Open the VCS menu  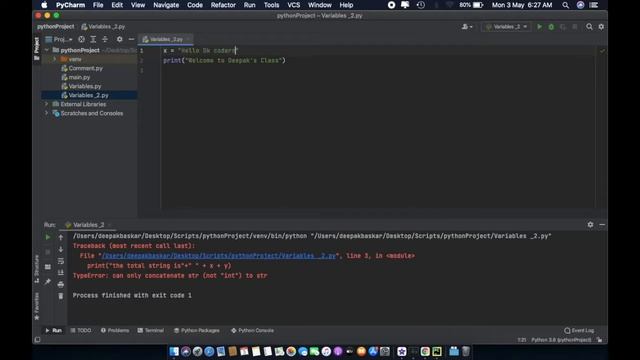pyautogui.click(x=293, y=5)
